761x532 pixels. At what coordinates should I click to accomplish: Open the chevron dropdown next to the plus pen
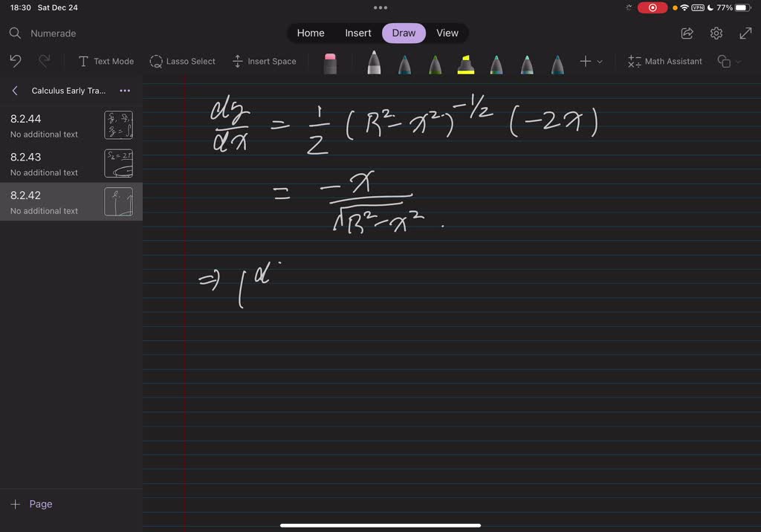[599, 62]
